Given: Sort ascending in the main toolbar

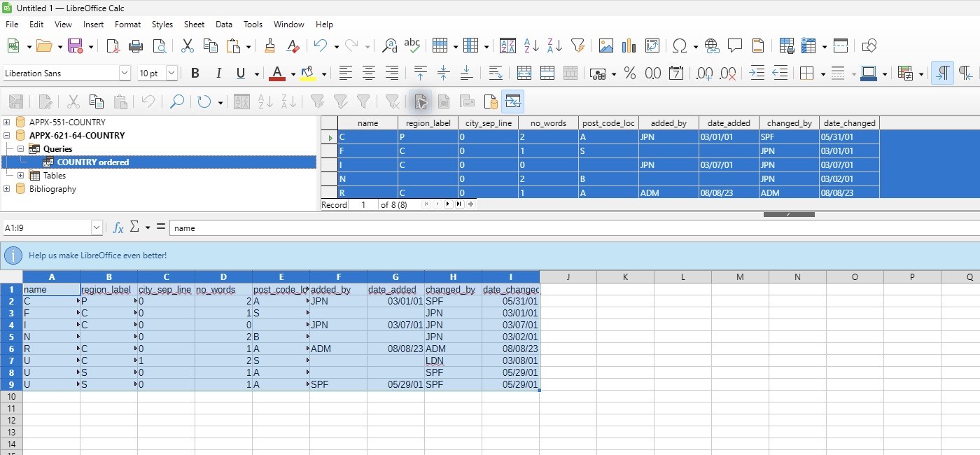Looking at the screenshot, I should coord(531,45).
